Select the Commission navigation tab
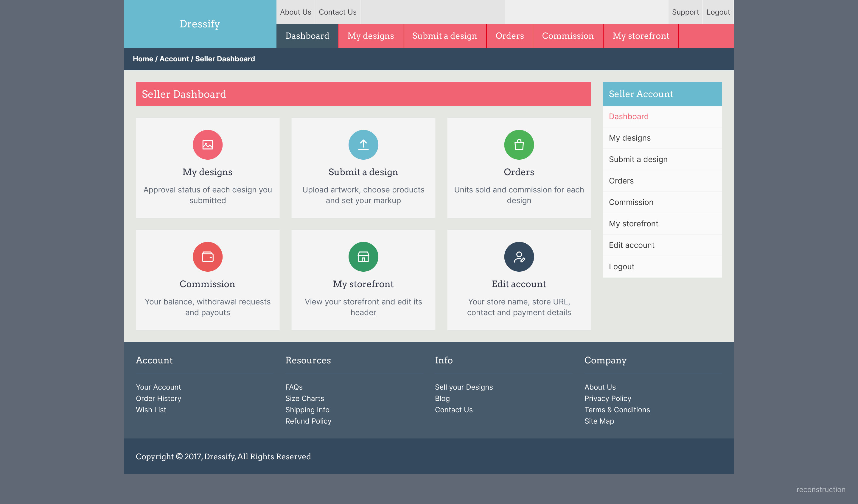This screenshot has width=858, height=504. (x=568, y=36)
